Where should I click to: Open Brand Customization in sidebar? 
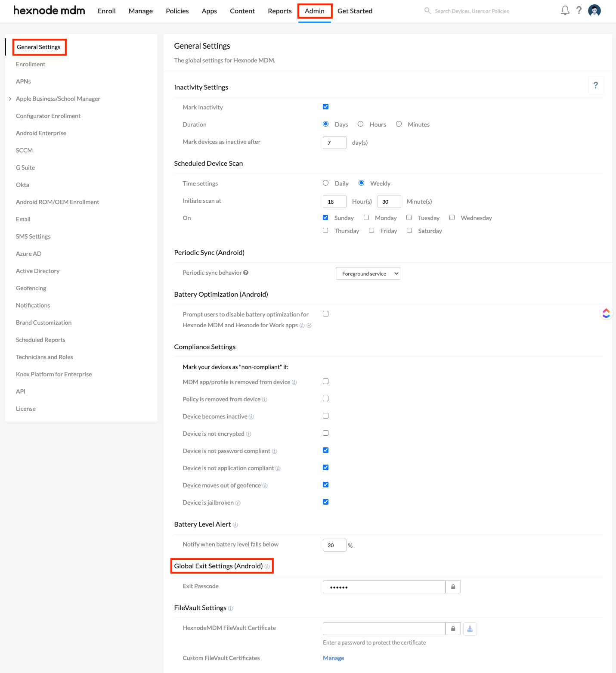tap(43, 323)
